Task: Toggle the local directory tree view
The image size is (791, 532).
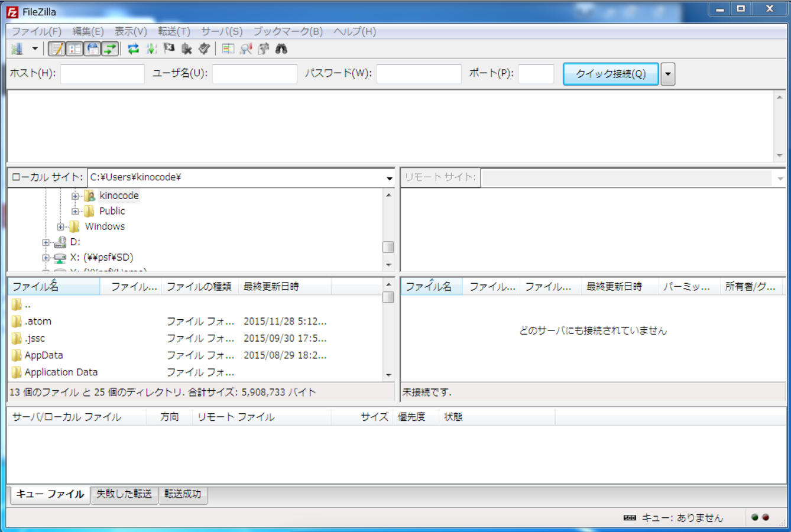Action: click(x=74, y=49)
